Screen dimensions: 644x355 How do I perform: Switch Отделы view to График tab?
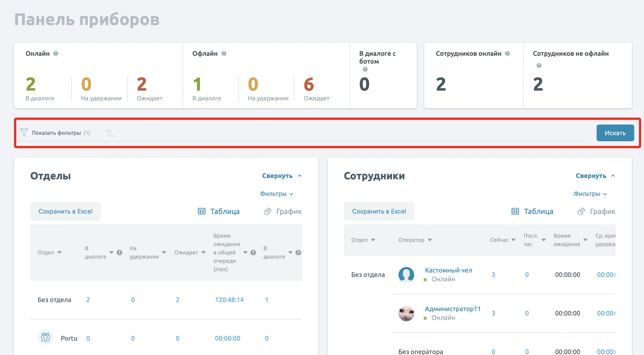[x=283, y=211]
